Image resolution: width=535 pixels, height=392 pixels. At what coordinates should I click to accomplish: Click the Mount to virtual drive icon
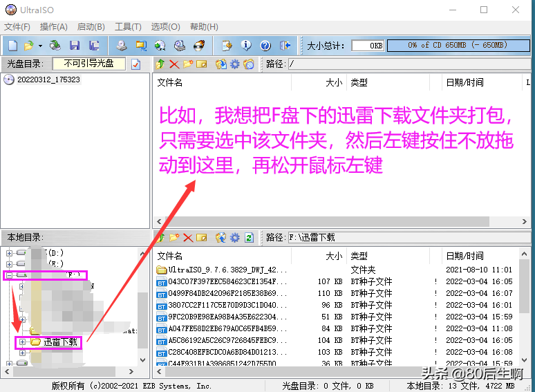tap(180, 46)
